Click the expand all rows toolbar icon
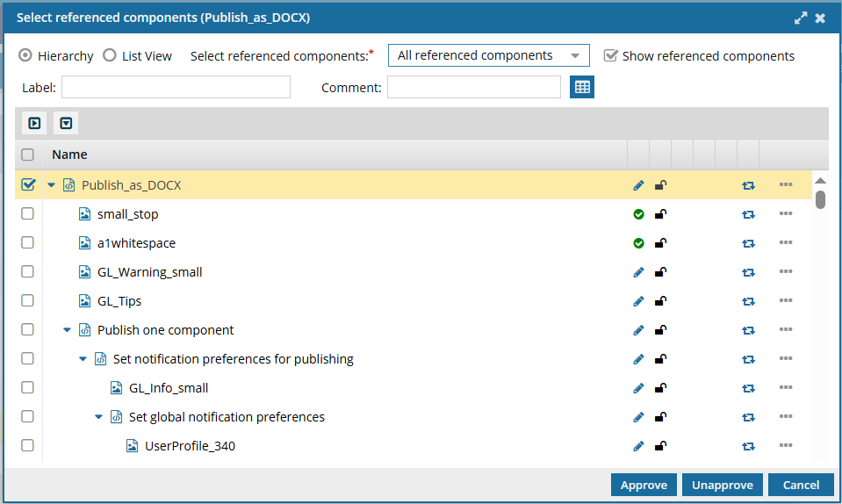 point(34,123)
